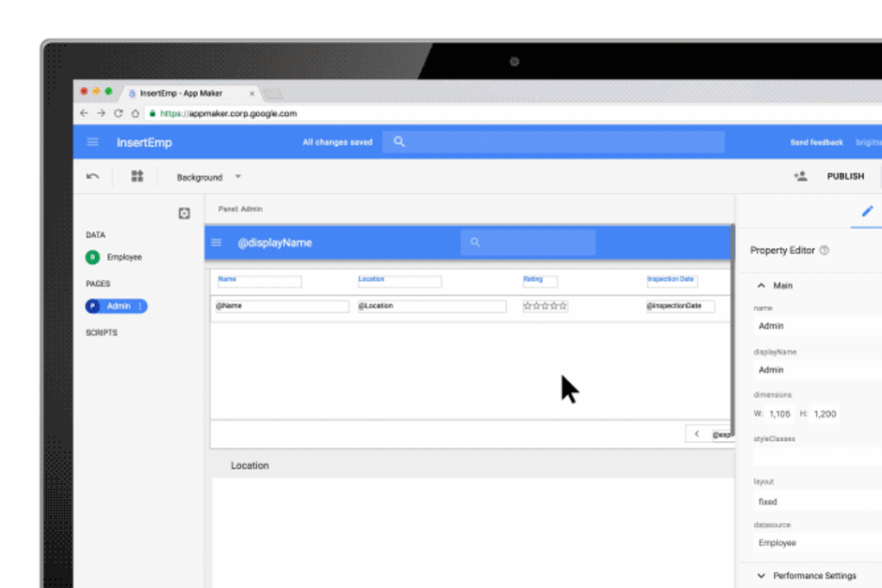Click the SCRIPTS section heading
This screenshot has height=588, width=882.
(102, 333)
